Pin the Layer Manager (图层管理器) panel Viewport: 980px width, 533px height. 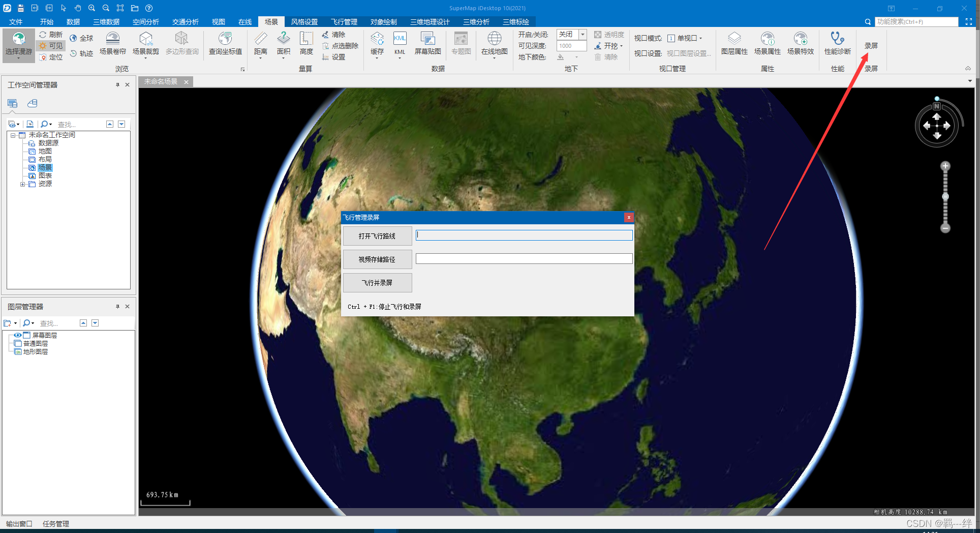117,307
